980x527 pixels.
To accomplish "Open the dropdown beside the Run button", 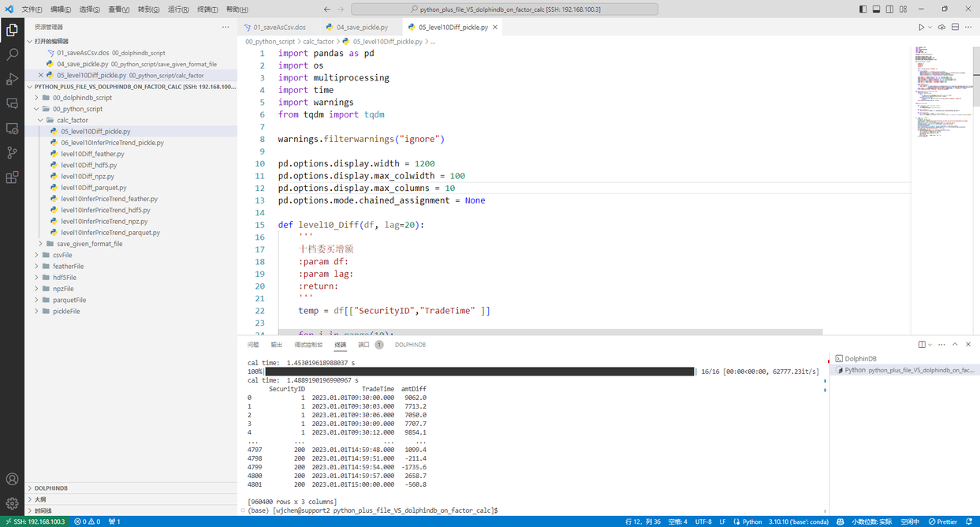I will 930,26.
